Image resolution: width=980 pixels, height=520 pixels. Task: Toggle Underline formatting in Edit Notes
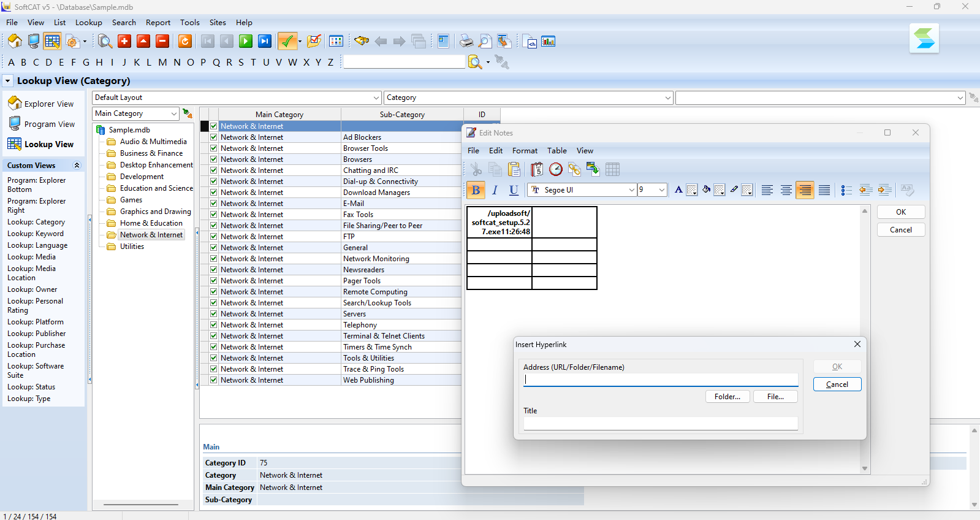pos(514,190)
